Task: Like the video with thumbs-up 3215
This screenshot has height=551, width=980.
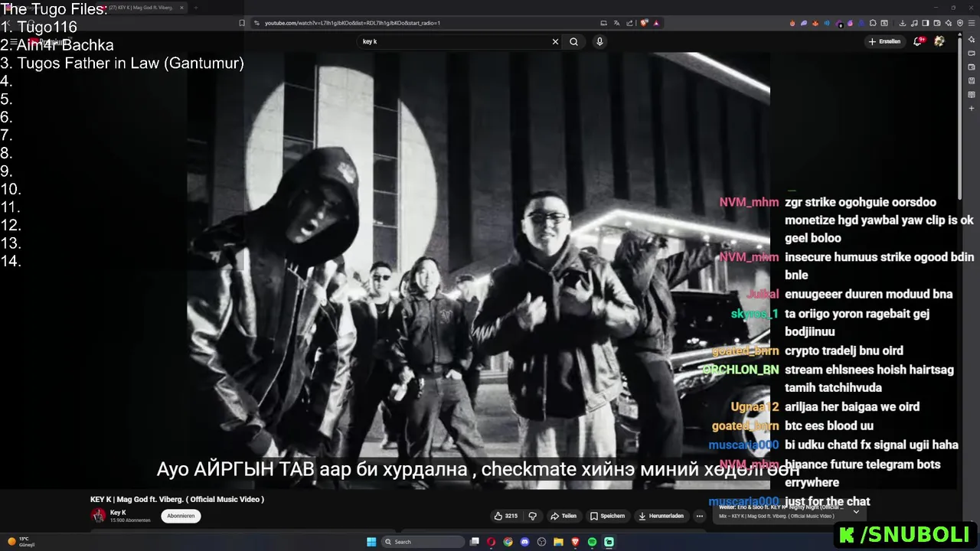Action: 506,516
